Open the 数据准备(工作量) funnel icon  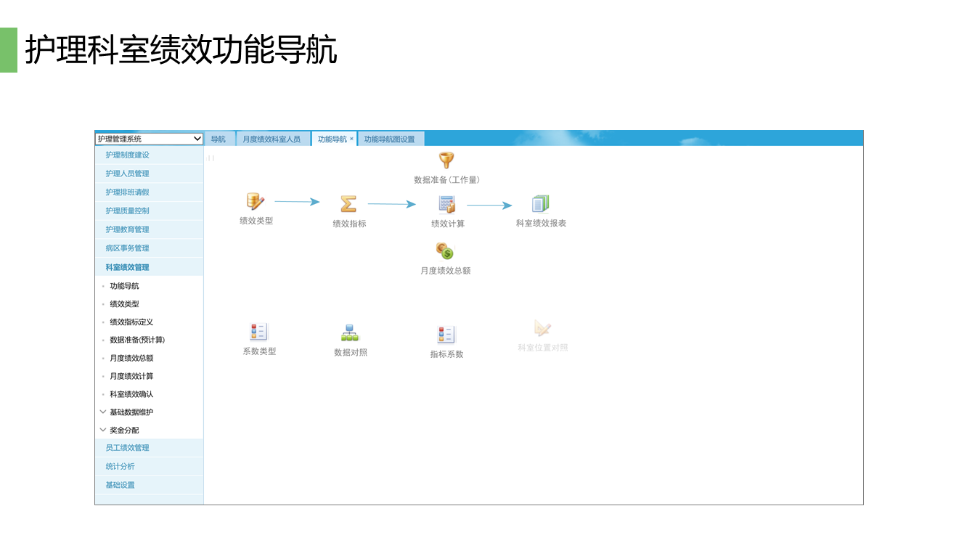pyautogui.click(x=446, y=160)
